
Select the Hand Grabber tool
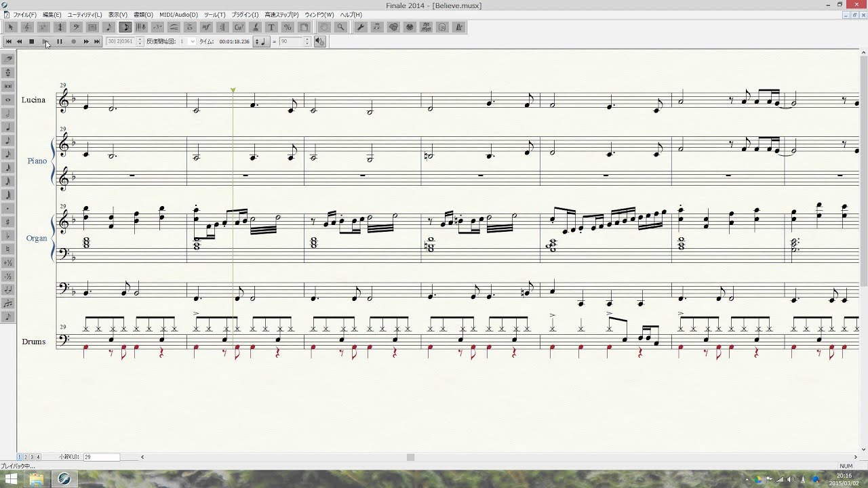click(x=324, y=27)
